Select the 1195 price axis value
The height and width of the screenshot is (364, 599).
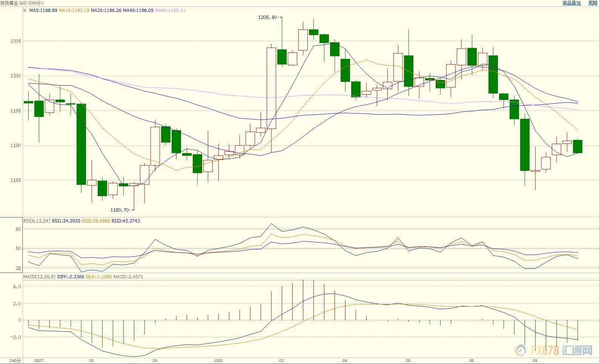pos(16,111)
